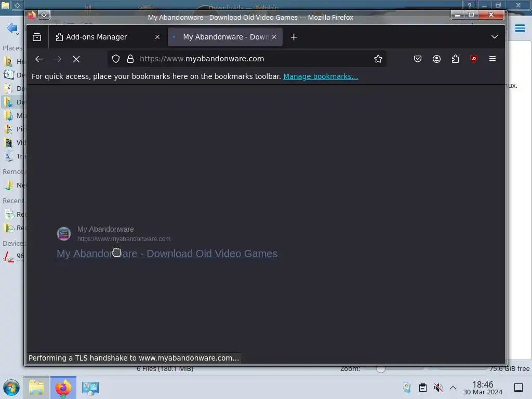Image resolution: width=532 pixels, height=399 pixels.
Task: Click the show desktop button in the panel
Action: coord(518,388)
